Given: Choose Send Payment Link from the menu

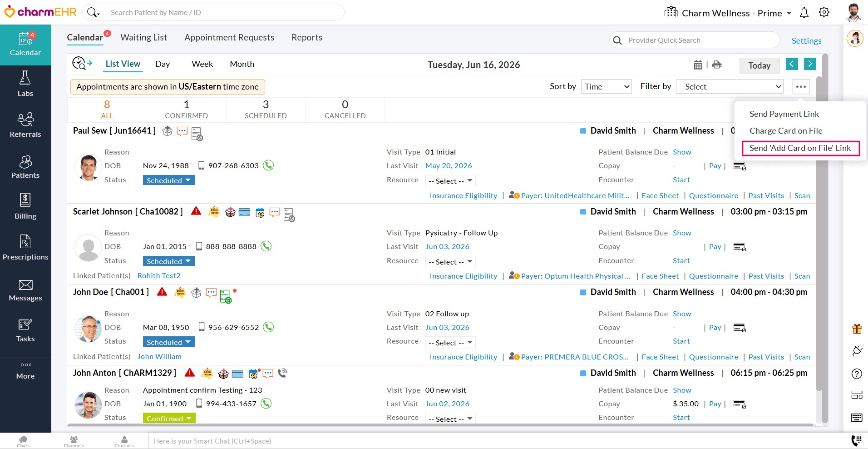Looking at the screenshot, I should coord(784,114).
